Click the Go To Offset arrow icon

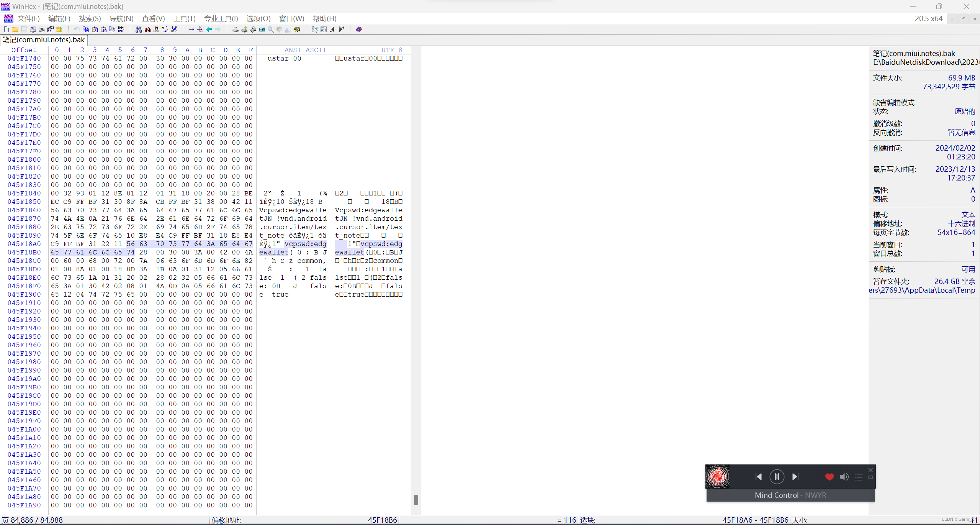coord(191,30)
